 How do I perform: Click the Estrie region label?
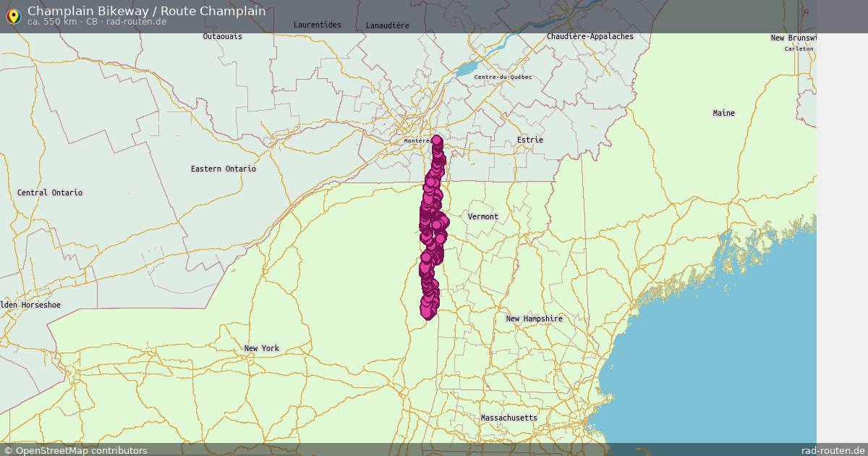tap(530, 140)
